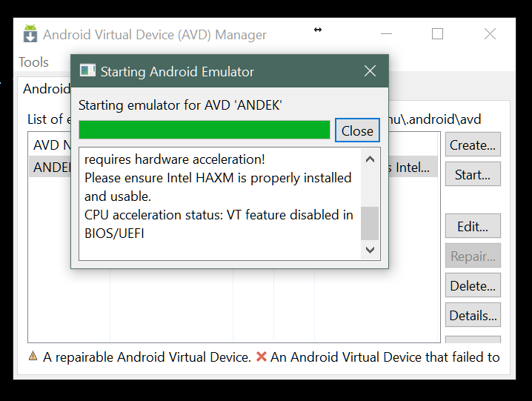
Task: Click the Delete... button
Action: click(473, 286)
